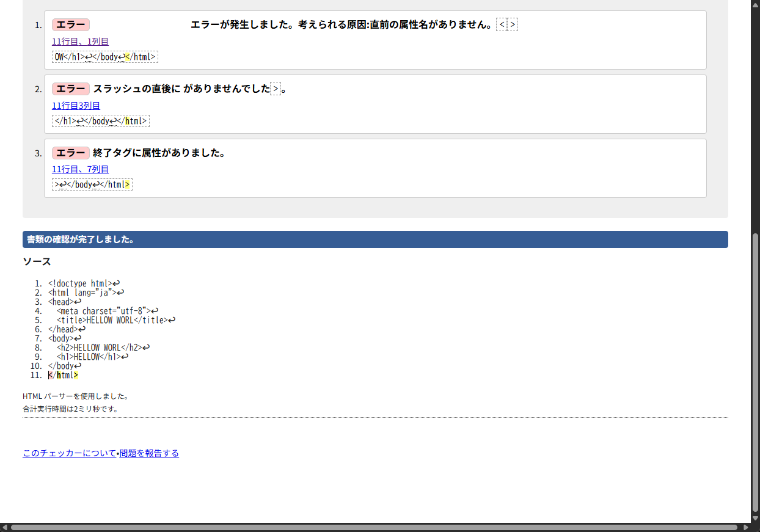Click the second エラー badge

(x=70, y=89)
